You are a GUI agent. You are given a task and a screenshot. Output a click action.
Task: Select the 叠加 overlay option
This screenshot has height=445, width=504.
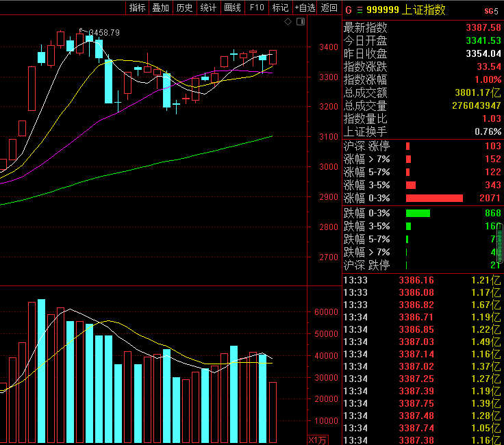click(x=161, y=8)
